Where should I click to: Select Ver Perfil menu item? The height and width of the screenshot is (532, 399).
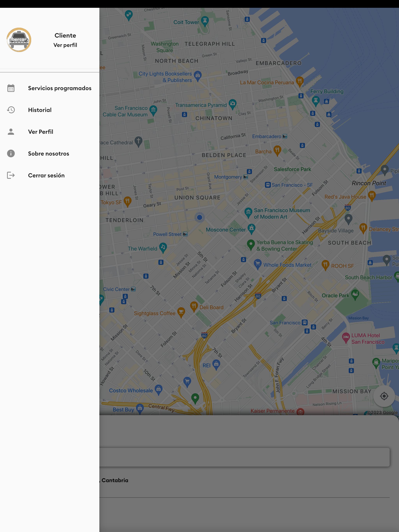tap(49, 132)
